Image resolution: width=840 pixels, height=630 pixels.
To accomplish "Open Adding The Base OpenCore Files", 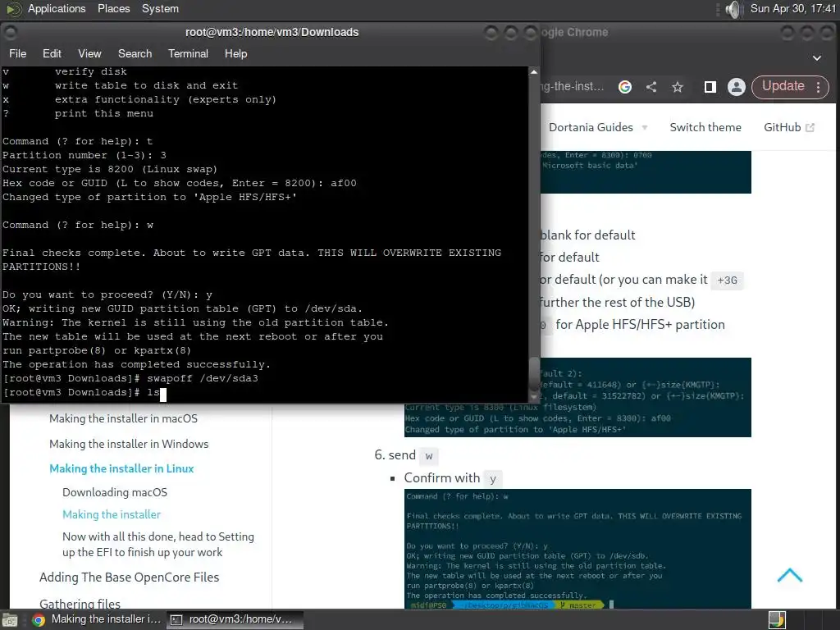I will 129,577.
